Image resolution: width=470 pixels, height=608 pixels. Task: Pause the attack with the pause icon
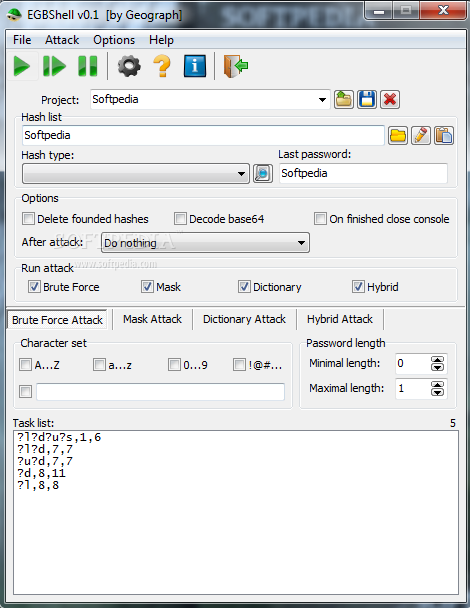pyautogui.click(x=88, y=66)
